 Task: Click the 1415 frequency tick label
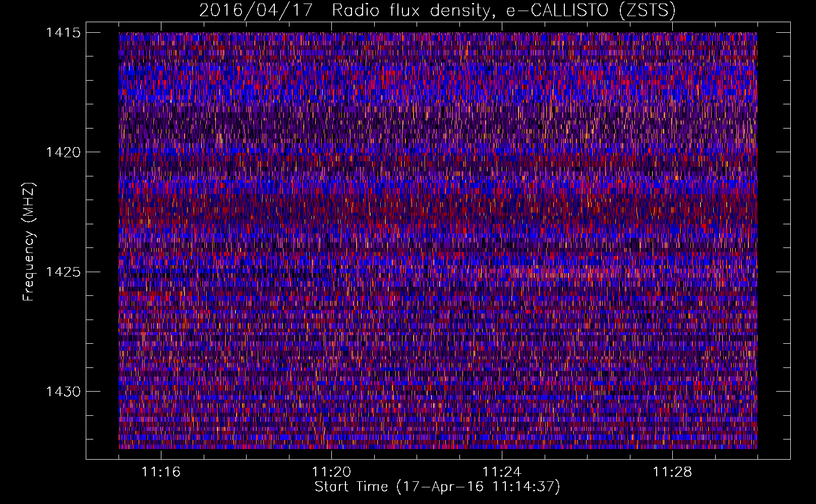click(x=63, y=33)
